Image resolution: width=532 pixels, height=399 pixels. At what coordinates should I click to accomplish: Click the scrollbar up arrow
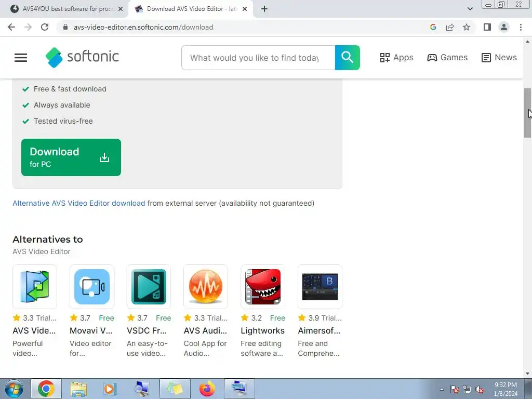click(x=527, y=42)
